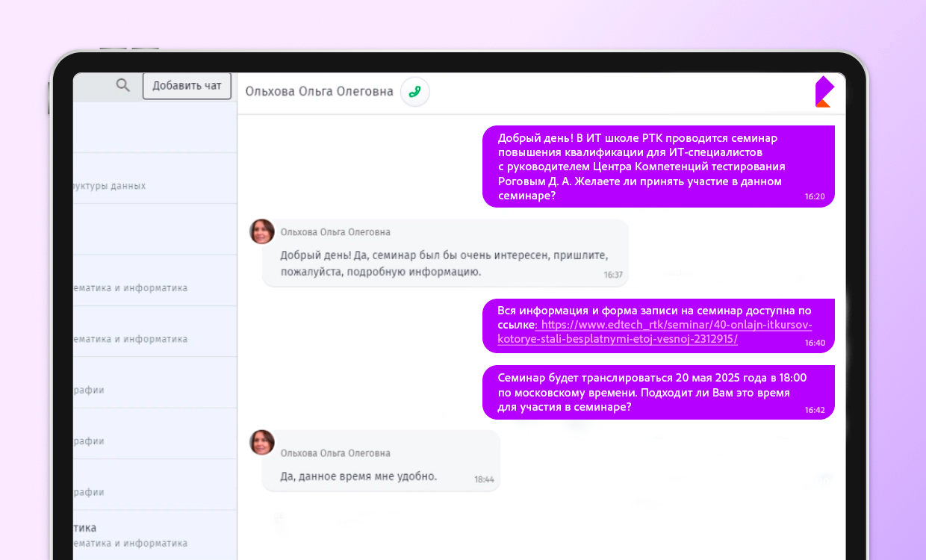
Task: Click the 16:42 timestamp on the purple message
Action: [x=815, y=410]
